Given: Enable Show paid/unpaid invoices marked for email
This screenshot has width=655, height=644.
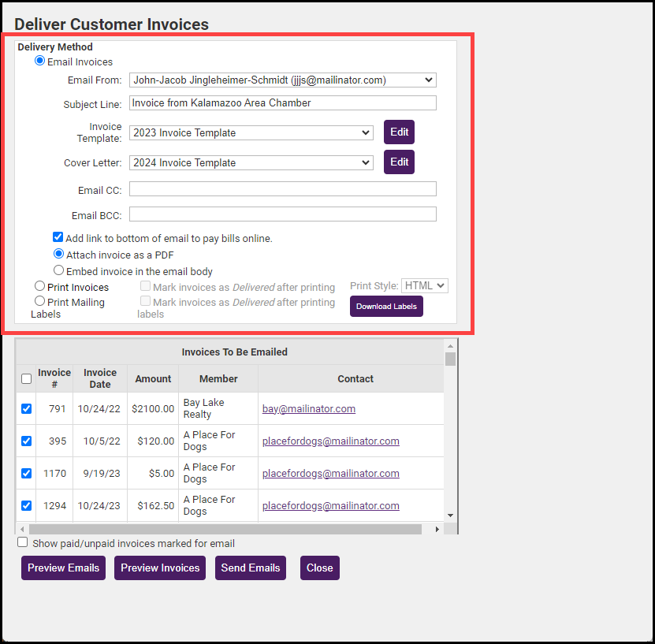Looking at the screenshot, I should (23, 542).
